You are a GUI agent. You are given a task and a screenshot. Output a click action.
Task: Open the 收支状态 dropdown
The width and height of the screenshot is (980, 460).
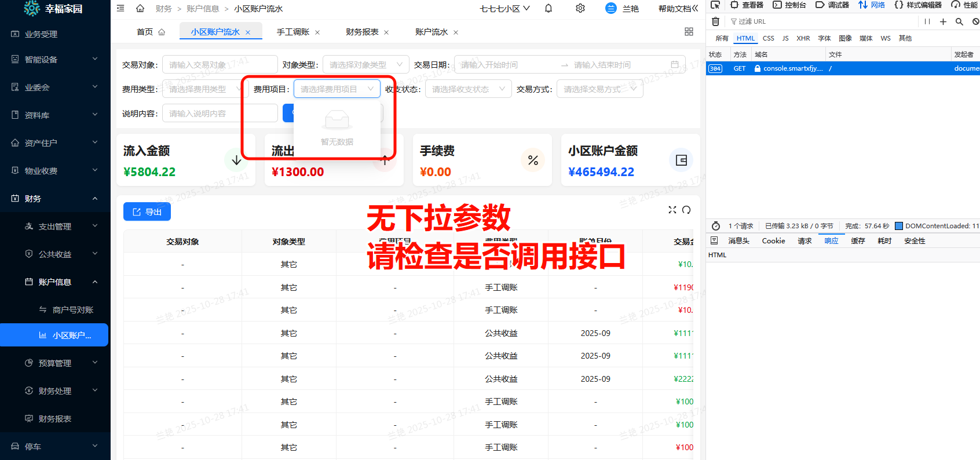coord(468,89)
